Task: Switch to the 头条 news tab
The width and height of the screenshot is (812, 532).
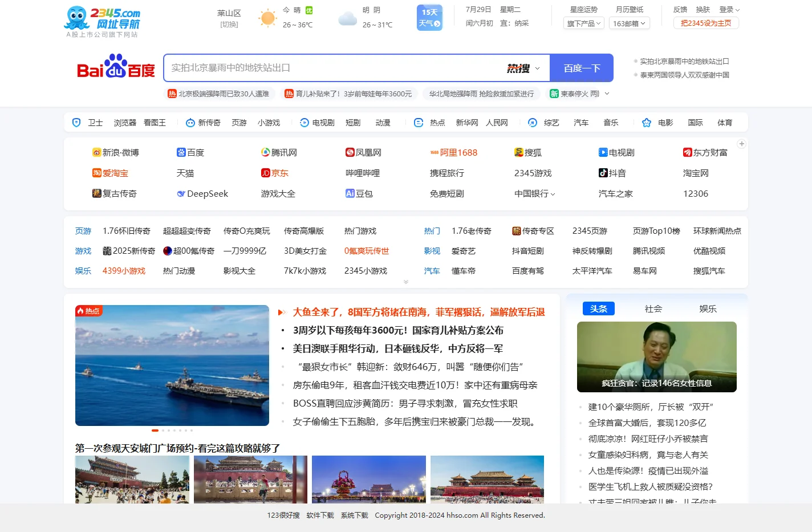Action: [599, 308]
